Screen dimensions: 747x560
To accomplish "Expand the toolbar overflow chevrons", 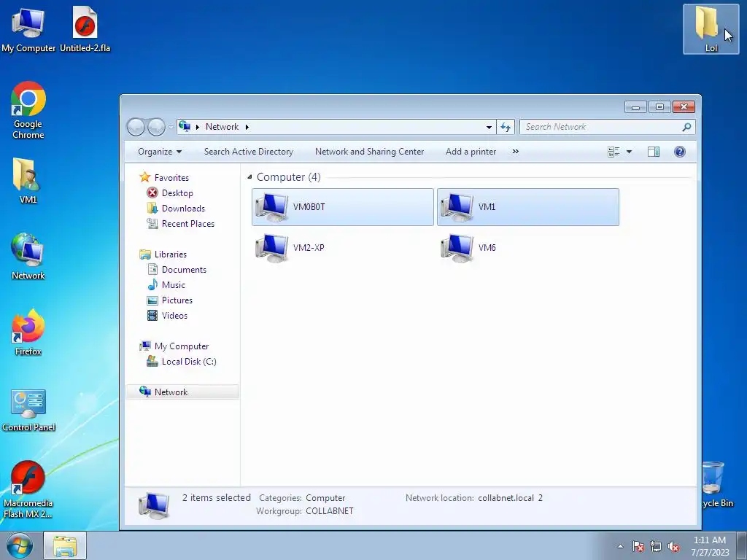I will coord(516,152).
